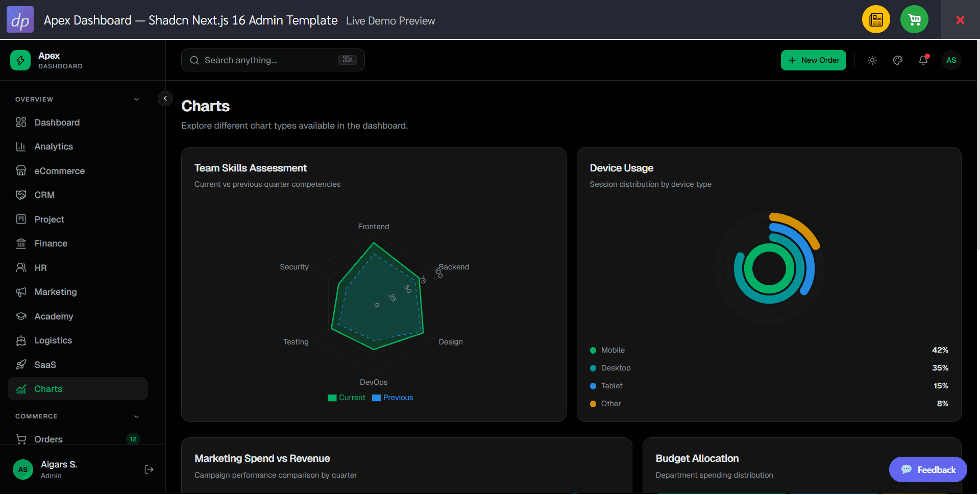
Task: Click the Logistics ship icon
Action: click(21, 340)
